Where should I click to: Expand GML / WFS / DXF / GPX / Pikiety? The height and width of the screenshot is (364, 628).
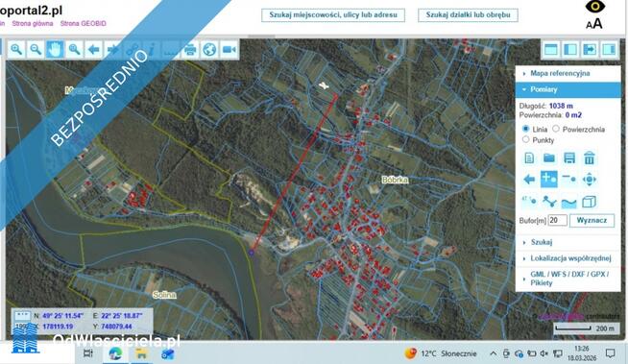568,279
